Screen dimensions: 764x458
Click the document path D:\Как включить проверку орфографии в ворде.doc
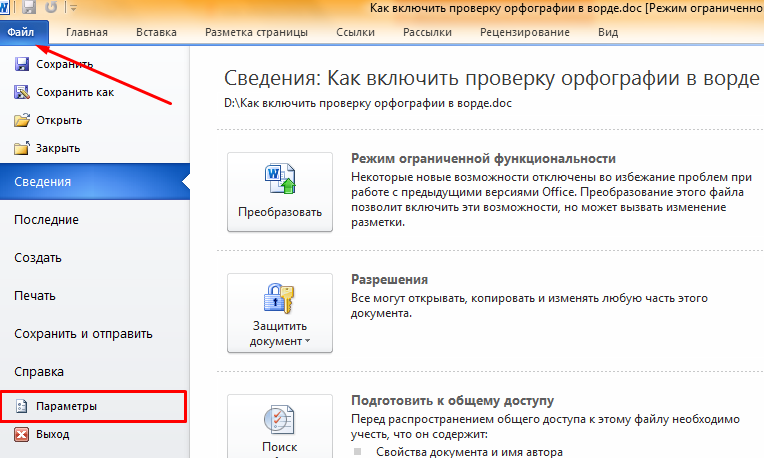click(368, 103)
